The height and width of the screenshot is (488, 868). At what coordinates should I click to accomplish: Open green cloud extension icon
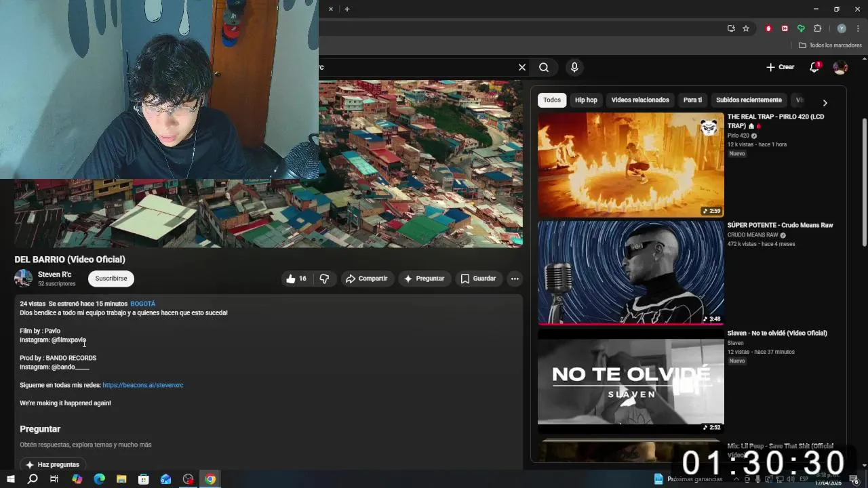801,28
